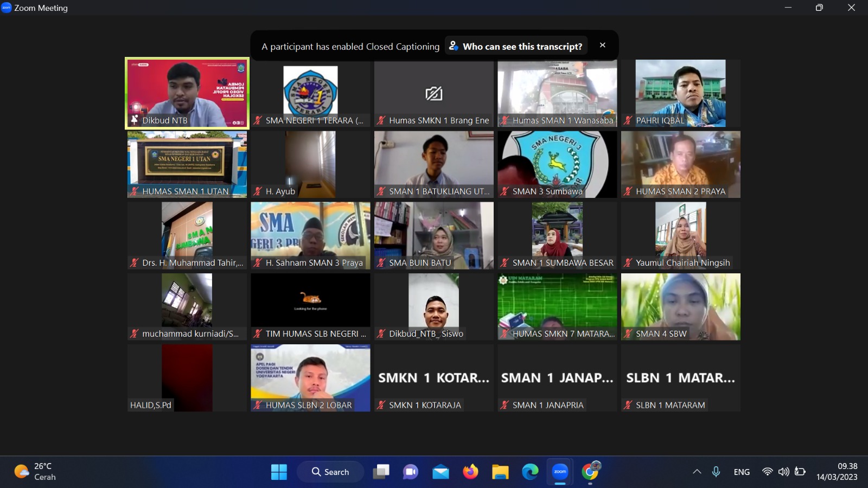This screenshot has width=868, height=488.
Task: Open 'Who can see this transcript?' info
Action: (516, 46)
